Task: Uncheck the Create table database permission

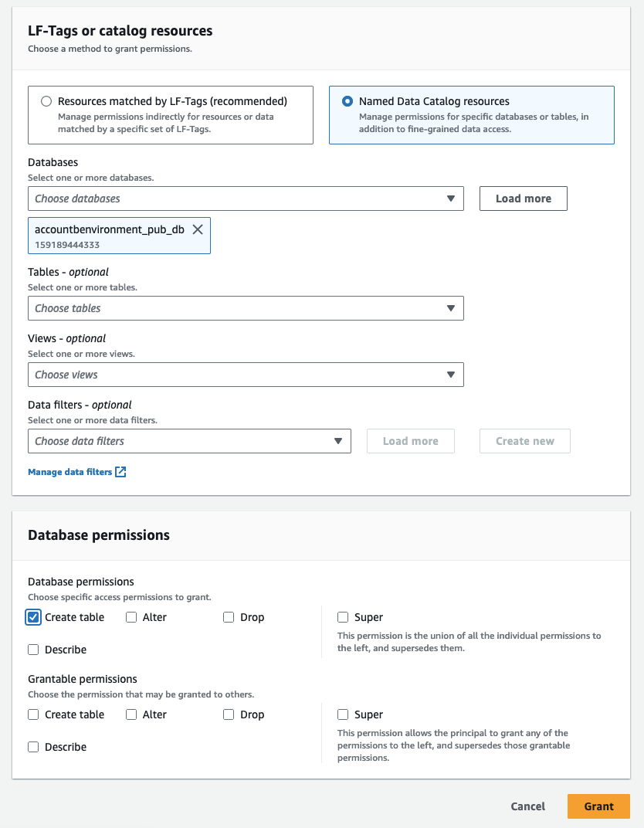Action: 33,617
